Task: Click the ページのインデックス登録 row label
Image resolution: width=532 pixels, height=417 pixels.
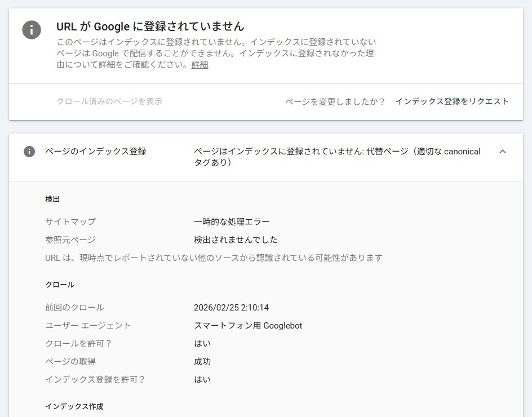Action: [96, 152]
